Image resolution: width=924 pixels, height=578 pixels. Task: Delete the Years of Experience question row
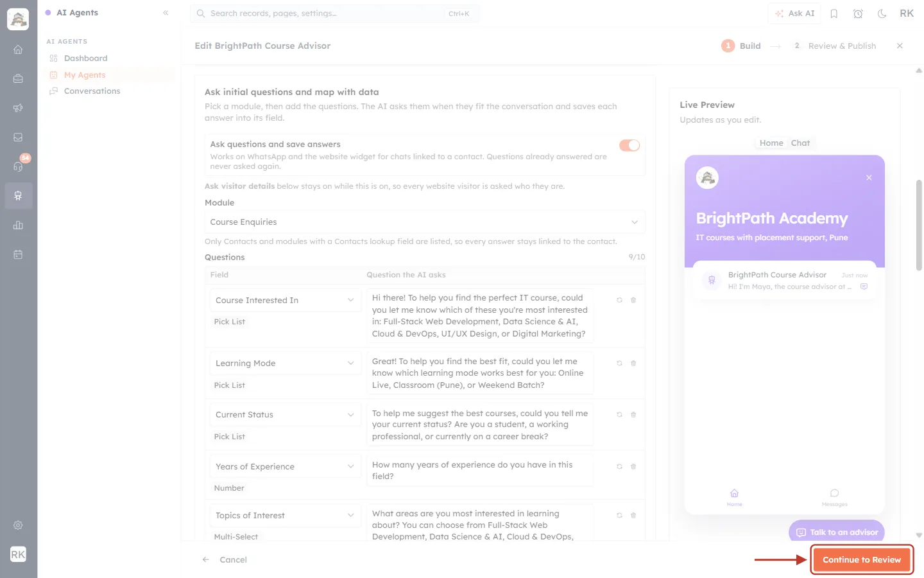(x=633, y=466)
